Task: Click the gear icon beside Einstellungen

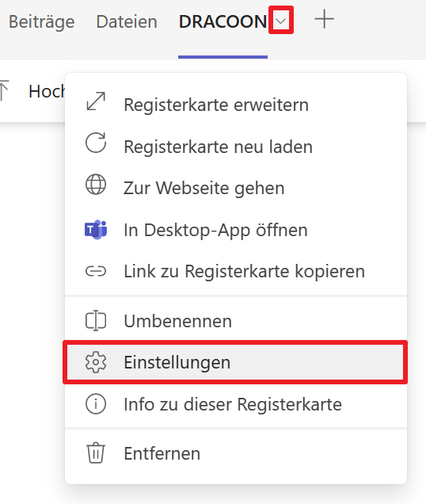Action: (x=96, y=362)
